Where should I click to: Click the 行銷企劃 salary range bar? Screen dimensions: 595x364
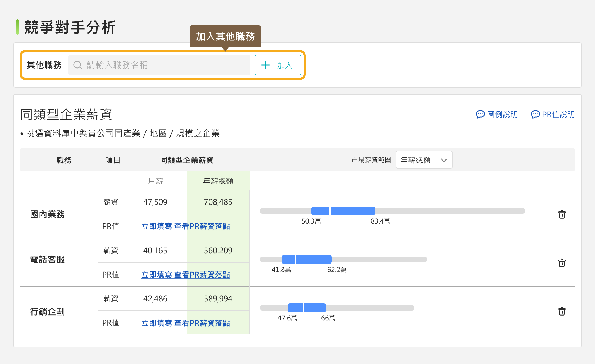tap(337, 308)
